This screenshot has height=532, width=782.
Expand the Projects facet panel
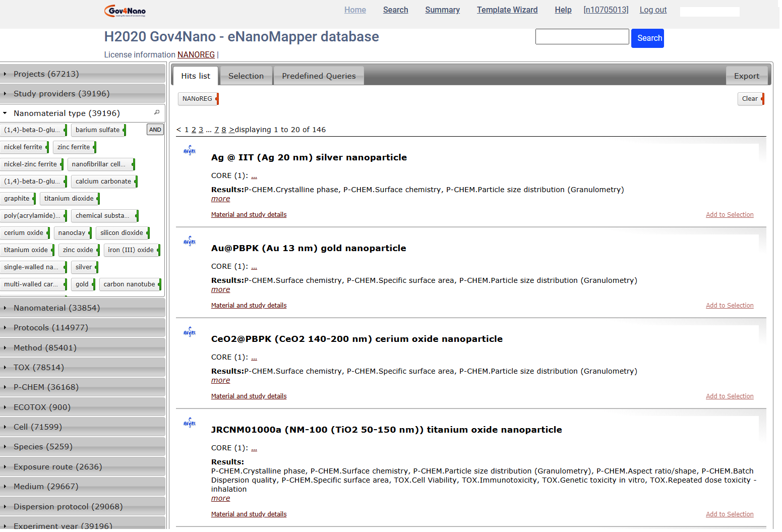[x=46, y=74]
